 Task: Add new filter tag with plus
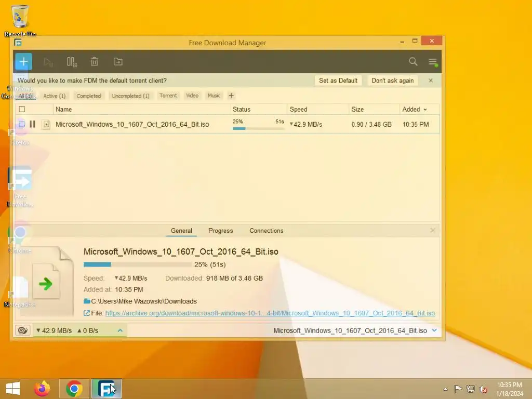pyautogui.click(x=231, y=96)
